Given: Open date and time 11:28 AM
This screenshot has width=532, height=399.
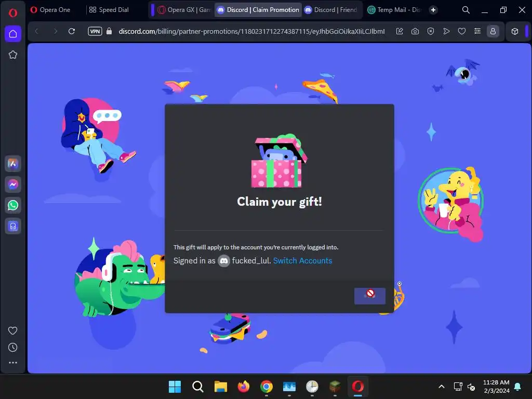Looking at the screenshot, I should pyautogui.click(x=496, y=387).
